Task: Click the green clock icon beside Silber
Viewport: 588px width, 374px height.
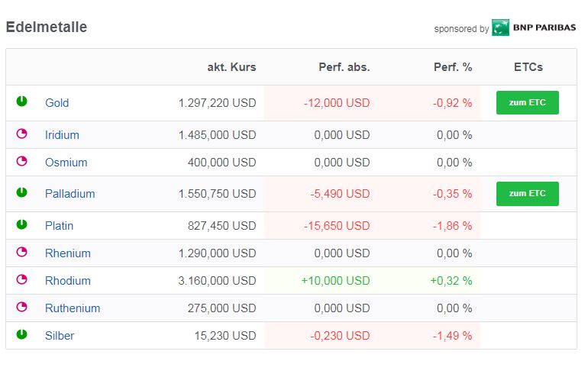Action: click(22, 334)
